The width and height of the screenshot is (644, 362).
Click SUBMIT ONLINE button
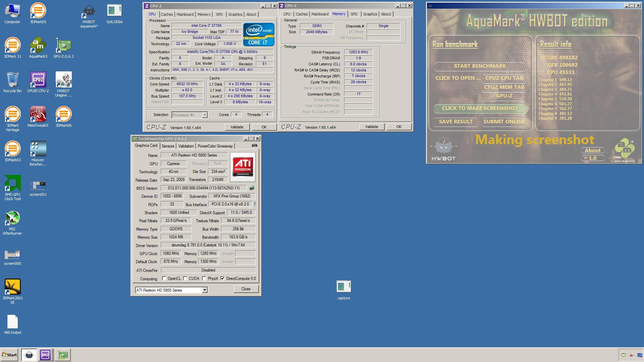pyautogui.click(x=504, y=122)
